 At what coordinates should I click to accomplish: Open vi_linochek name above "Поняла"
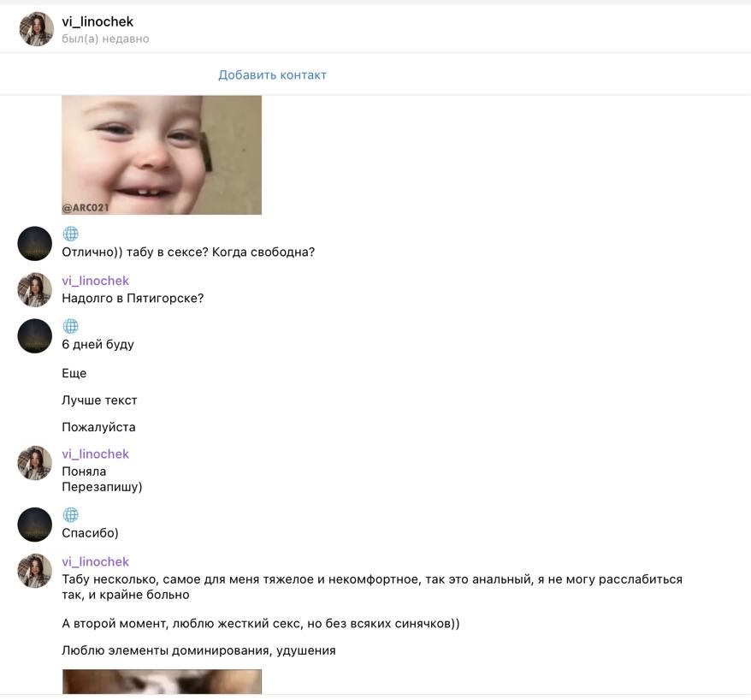[x=95, y=454]
